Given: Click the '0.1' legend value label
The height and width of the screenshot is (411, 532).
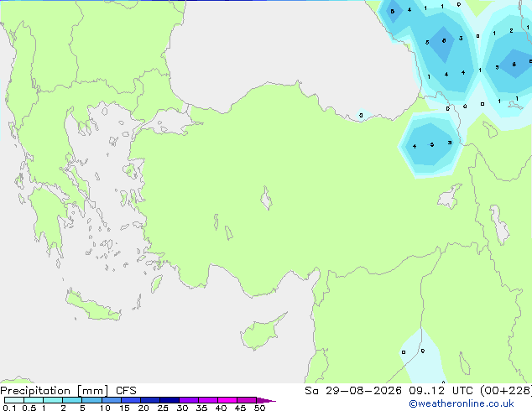Looking at the screenshot, I should tap(9, 408).
